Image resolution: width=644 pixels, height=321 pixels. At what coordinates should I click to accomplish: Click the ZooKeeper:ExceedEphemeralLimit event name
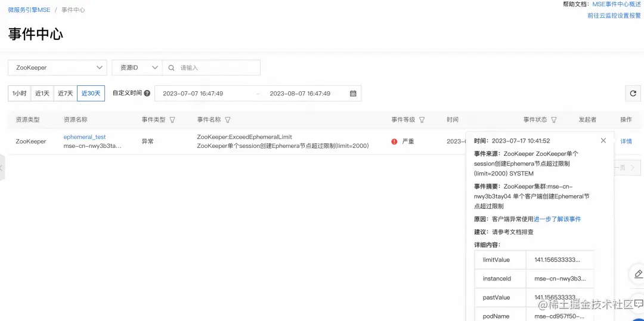tap(244, 137)
